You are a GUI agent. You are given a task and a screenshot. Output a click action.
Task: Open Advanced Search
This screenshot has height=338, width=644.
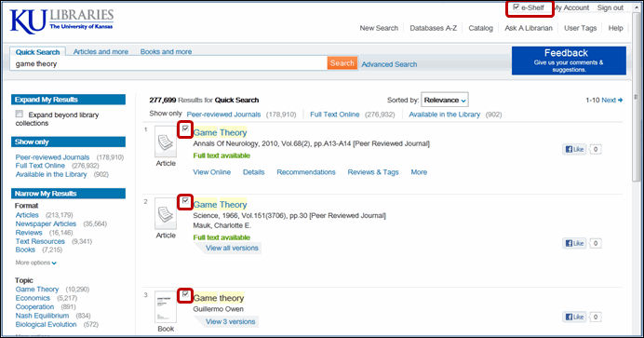389,64
